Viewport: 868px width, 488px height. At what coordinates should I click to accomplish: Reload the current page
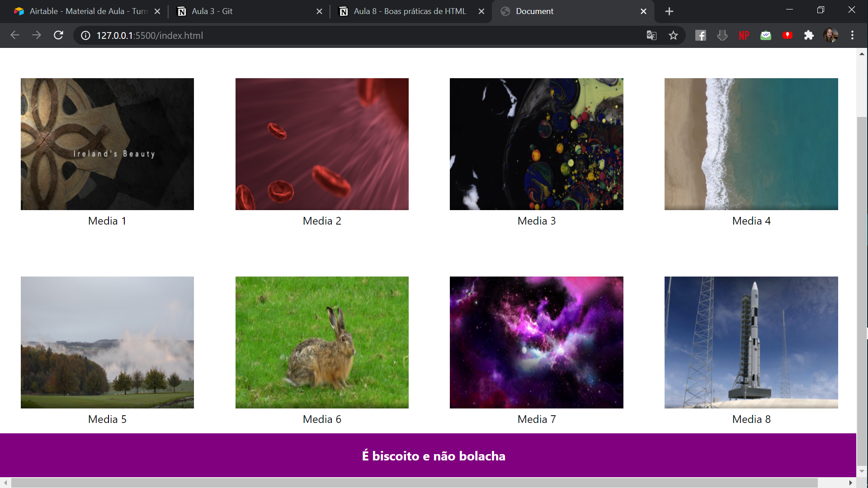pos(58,35)
